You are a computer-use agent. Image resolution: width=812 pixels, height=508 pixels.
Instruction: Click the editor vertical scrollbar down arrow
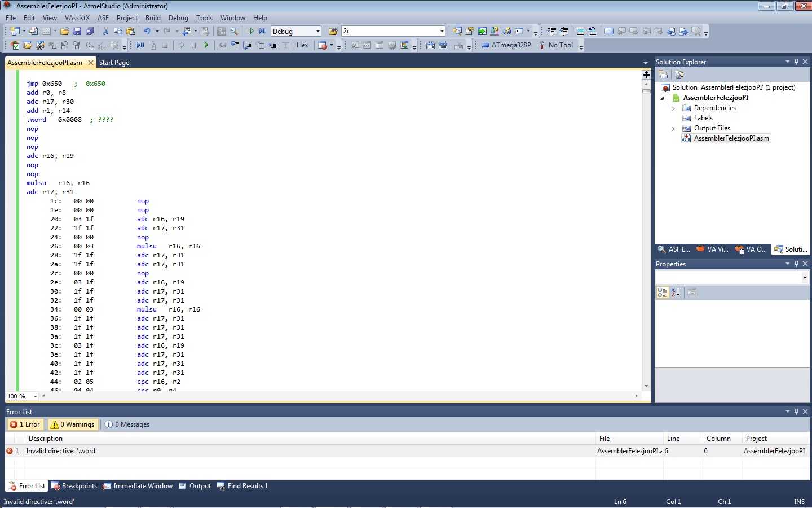(646, 387)
